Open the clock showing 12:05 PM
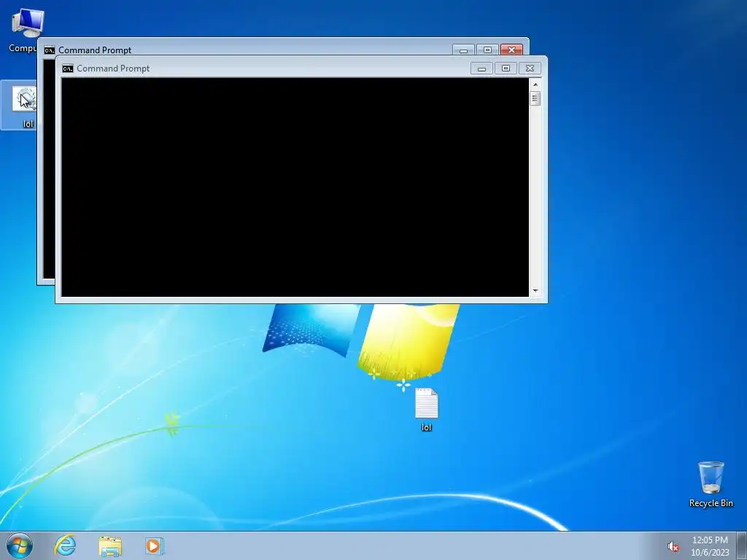747x560 pixels. [710, 545]
